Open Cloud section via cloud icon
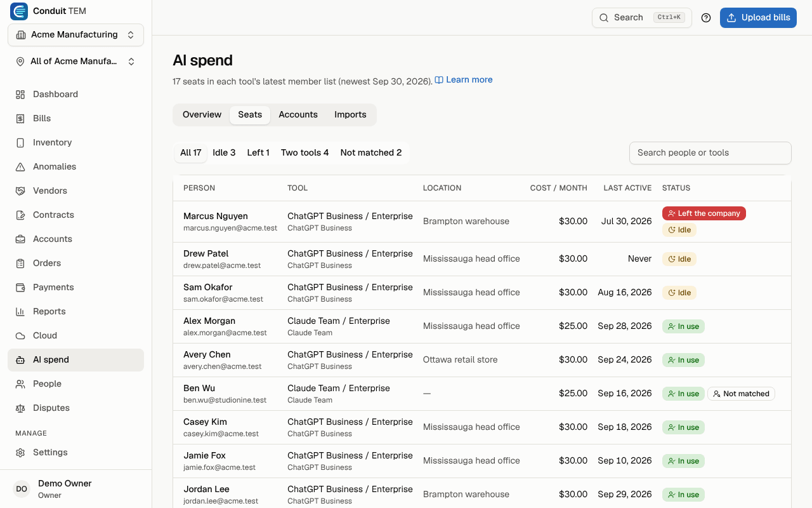 (x=20, y=335)
